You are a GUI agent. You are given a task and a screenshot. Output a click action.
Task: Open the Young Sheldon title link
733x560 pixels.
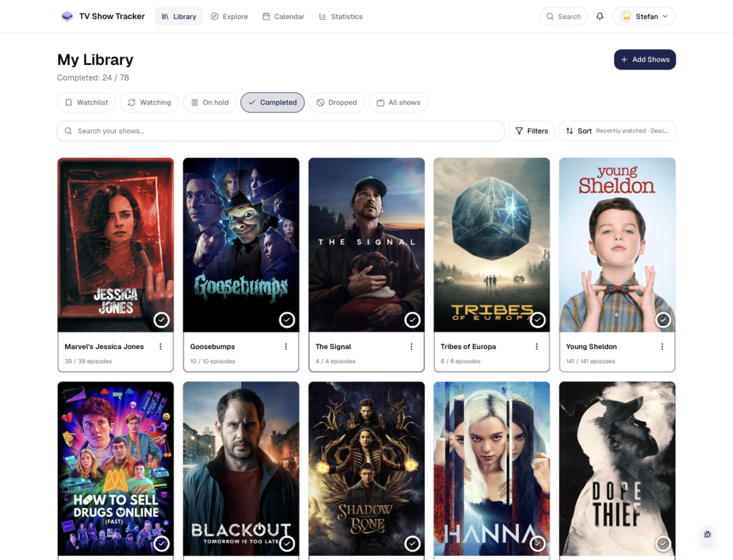click(x=591, y=347)
